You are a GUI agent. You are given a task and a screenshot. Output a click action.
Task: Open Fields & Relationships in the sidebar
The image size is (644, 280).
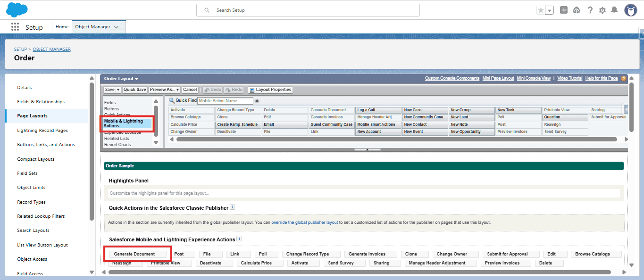[41, 101]
